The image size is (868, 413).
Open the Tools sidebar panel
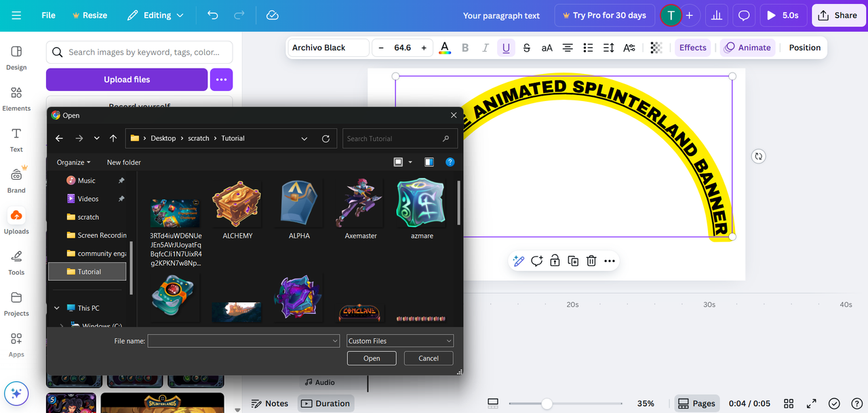16,262
